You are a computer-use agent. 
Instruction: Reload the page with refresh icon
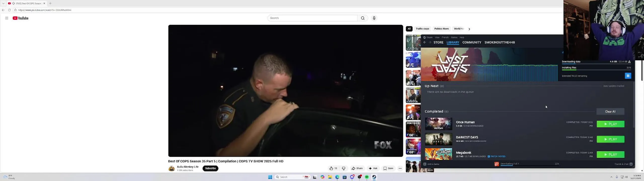pyautogui.click(x=9, y=10)
